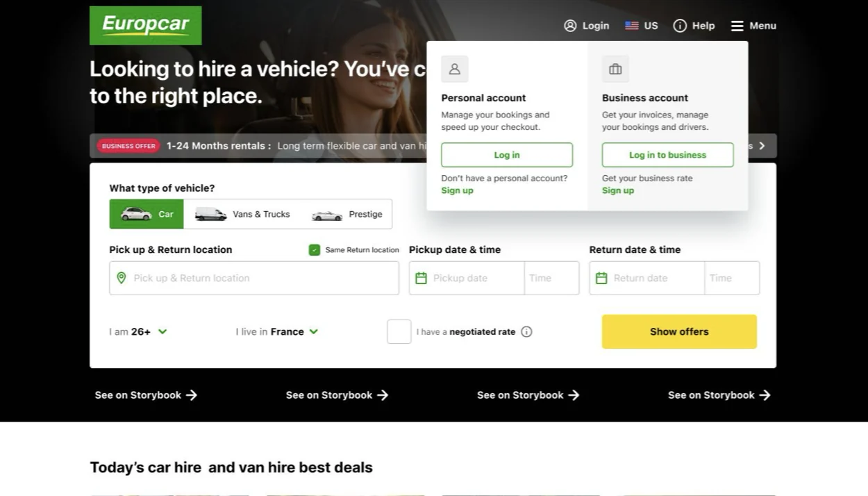Click the calendar icon in Pickup date
868x496 pixels.
point(421,278)
